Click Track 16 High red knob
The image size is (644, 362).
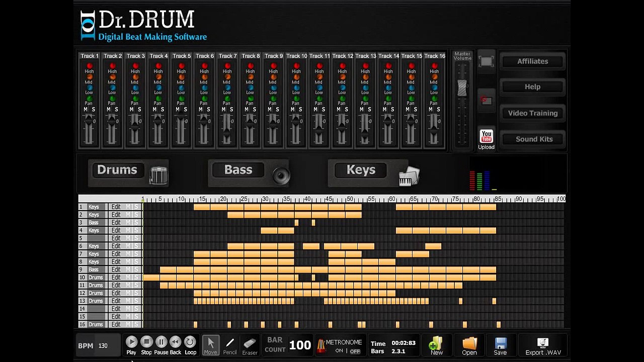[434, 66]
